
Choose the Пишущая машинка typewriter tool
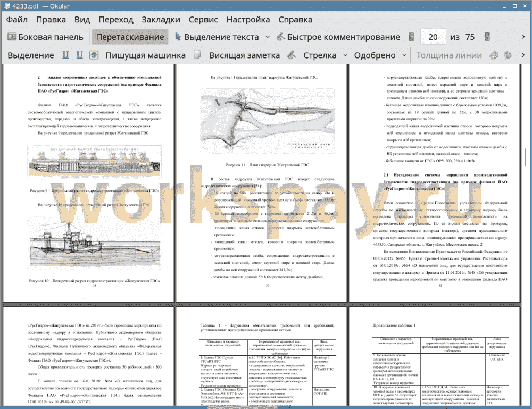(x=146, y=55)
